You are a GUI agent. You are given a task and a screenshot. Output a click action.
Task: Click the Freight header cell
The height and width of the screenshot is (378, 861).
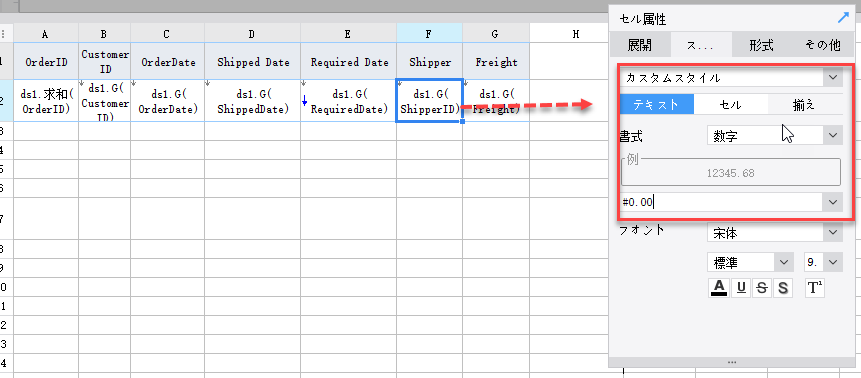495,62
